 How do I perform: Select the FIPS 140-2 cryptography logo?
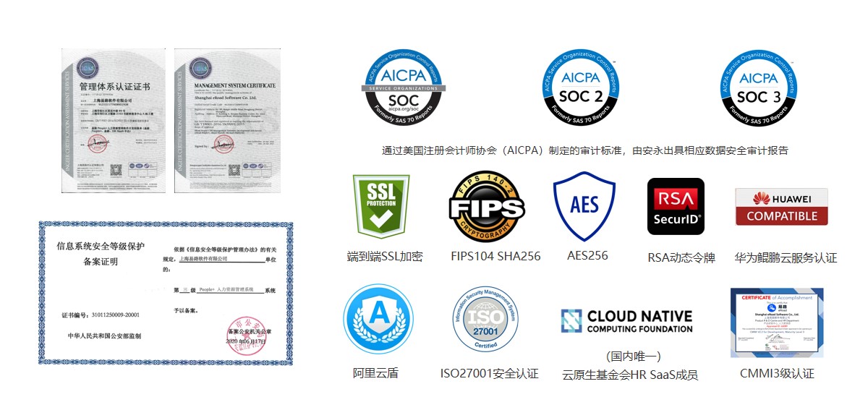[487, 207]
